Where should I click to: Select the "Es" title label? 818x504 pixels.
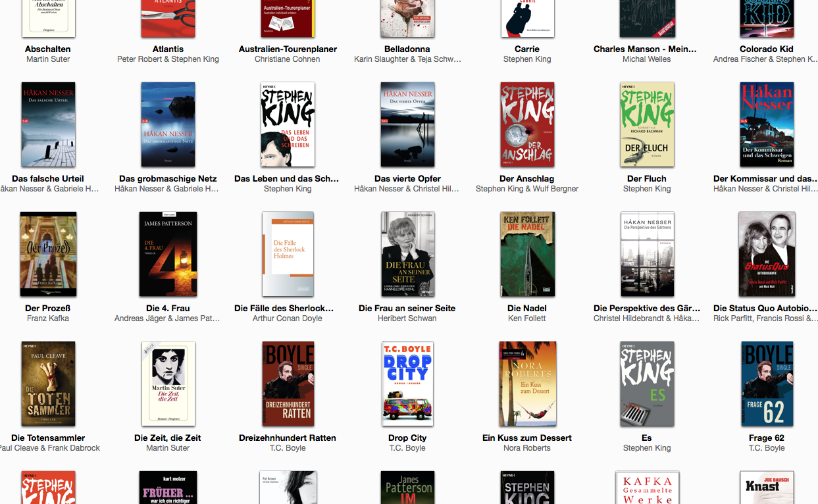pos(647,438)
